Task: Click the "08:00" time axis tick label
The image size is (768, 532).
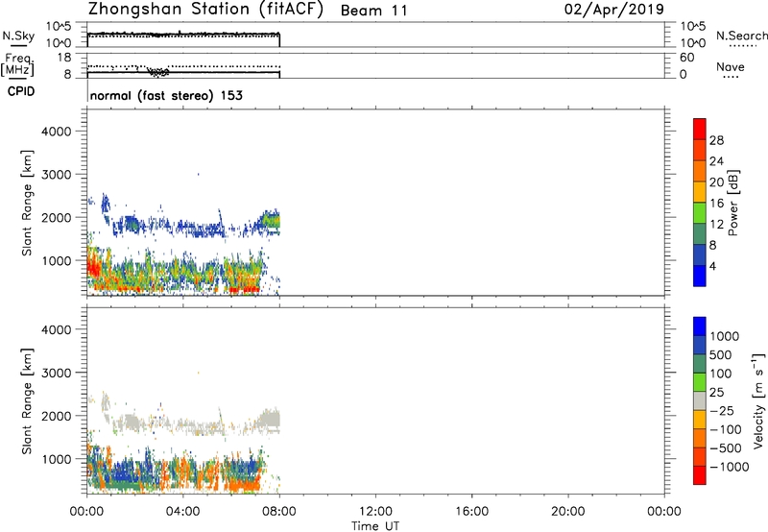Action: 279,512
